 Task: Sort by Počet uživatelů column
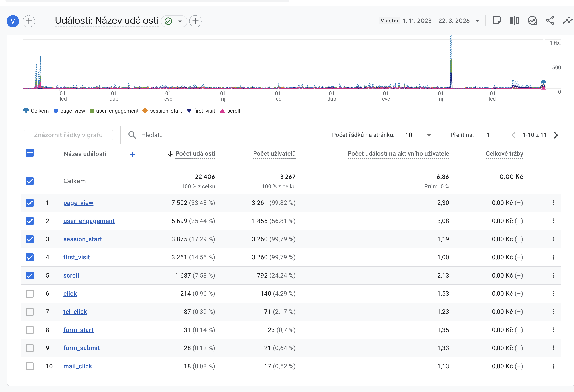274,154
